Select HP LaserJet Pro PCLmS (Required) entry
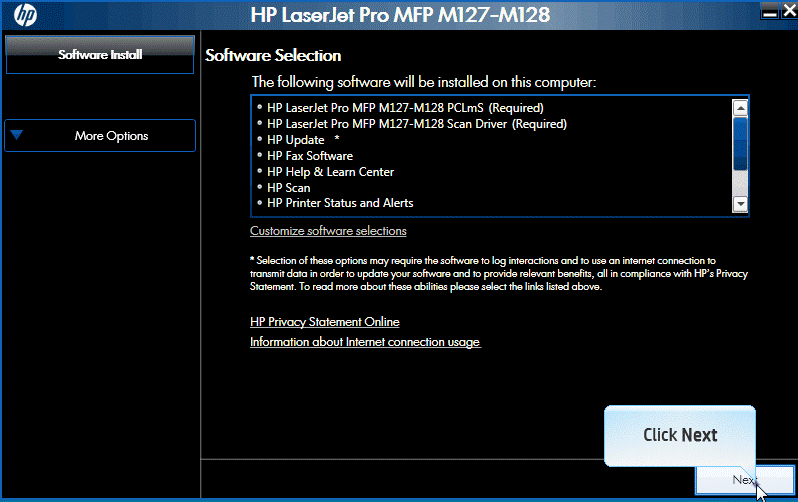 (405, 108)
